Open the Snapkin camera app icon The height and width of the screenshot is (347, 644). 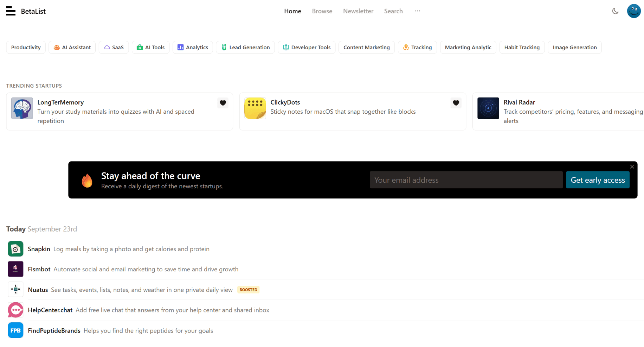pos(15,249)
